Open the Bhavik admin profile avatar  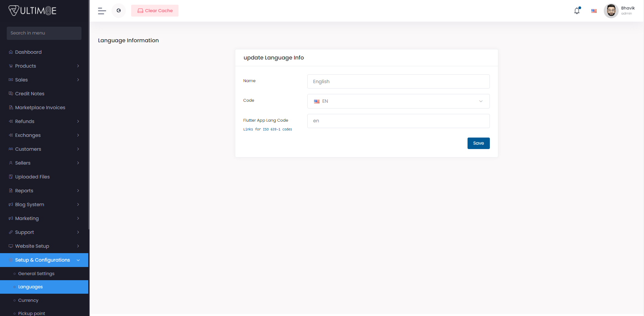[x=611, y=11]
